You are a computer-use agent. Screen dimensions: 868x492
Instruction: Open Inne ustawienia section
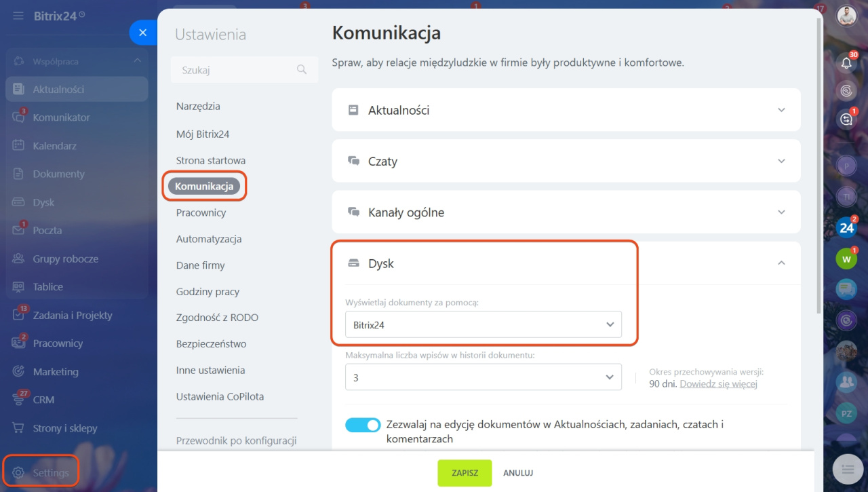pos(210,371)
